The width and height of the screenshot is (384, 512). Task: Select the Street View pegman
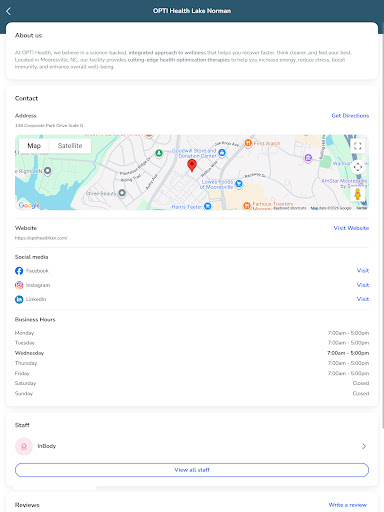[357, 194]
